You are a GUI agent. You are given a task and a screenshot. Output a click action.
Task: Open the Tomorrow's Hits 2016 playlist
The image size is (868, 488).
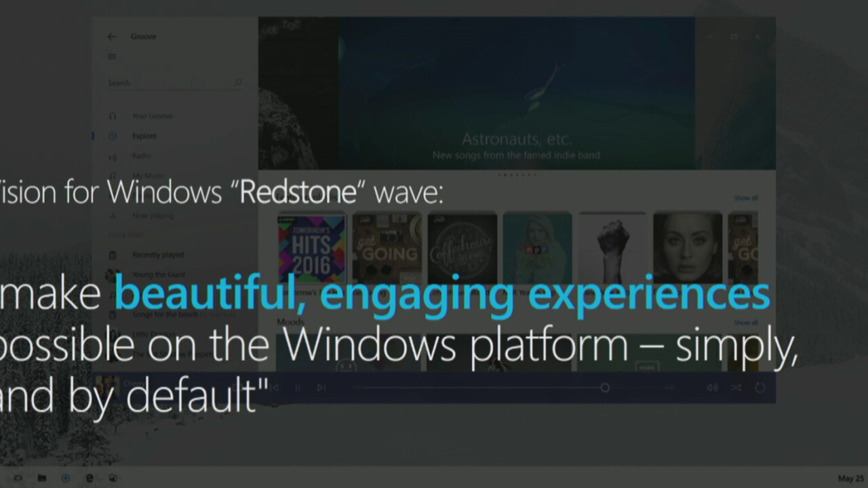pos(312,249)
